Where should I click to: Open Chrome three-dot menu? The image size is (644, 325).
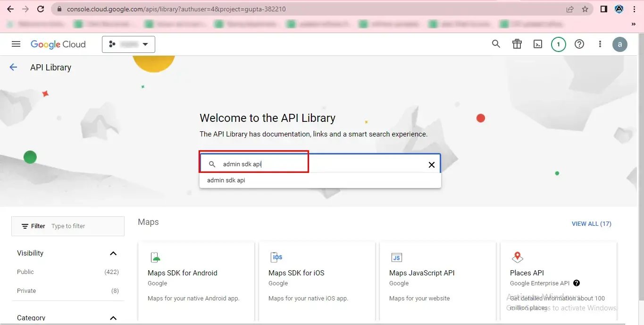click(635, 9)
